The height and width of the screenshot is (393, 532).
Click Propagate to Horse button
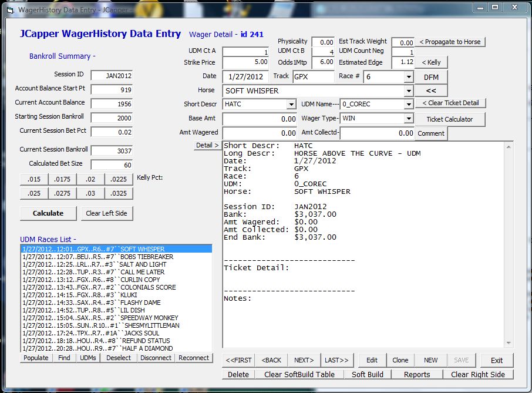(x=450, y=42)
